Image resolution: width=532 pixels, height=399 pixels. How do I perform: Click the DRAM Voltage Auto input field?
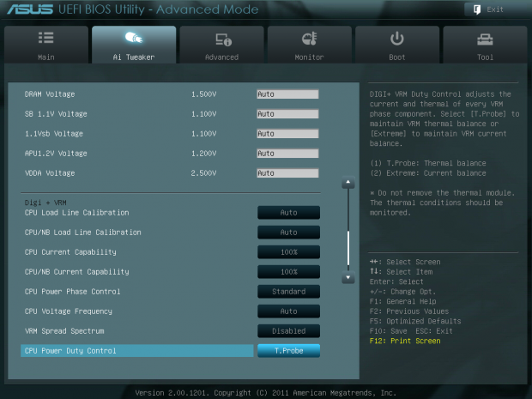click(287, 94)
